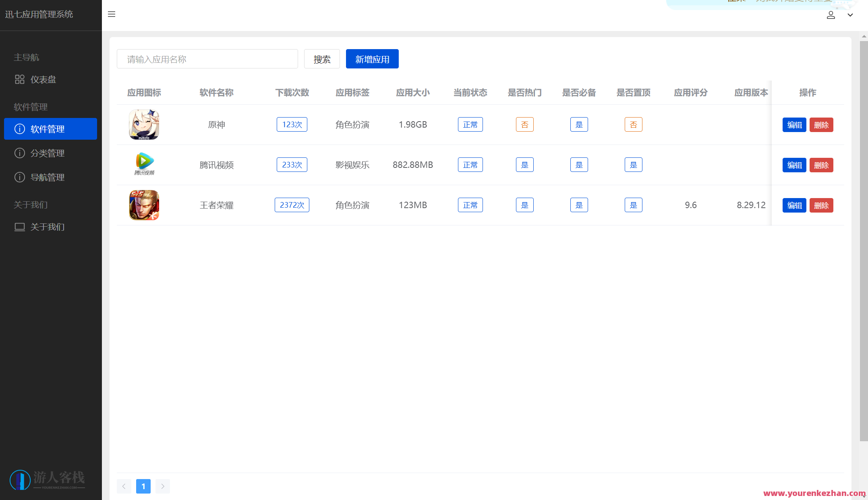Open the user account icon top right
Image resolution: width=868 pixels, height=500 pixels.
(x=831, y=15)
